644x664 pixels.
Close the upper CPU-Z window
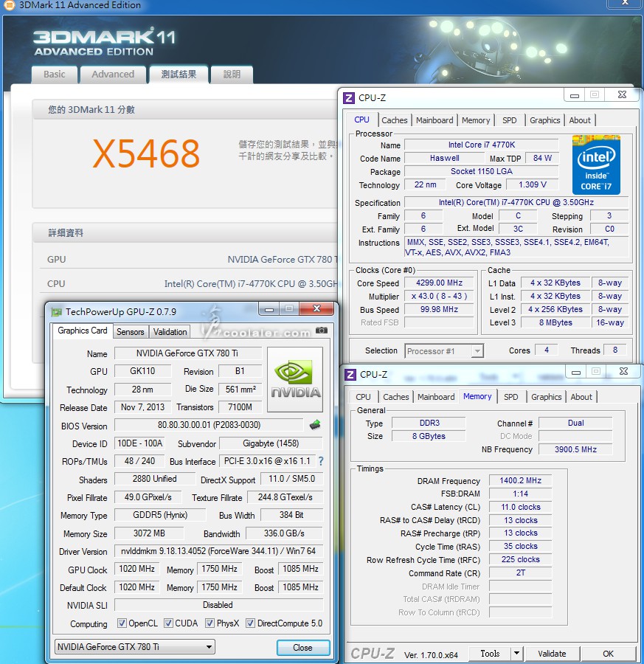(622, 95)
